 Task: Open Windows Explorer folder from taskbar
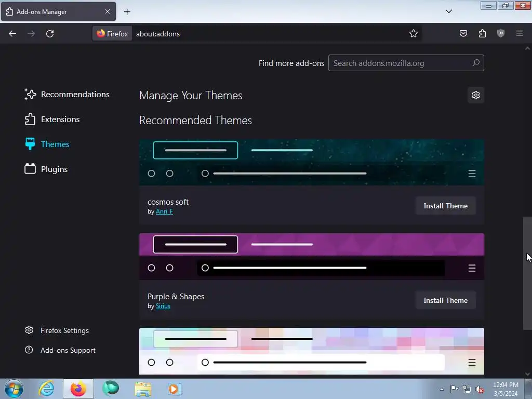[x=143, y=389]
